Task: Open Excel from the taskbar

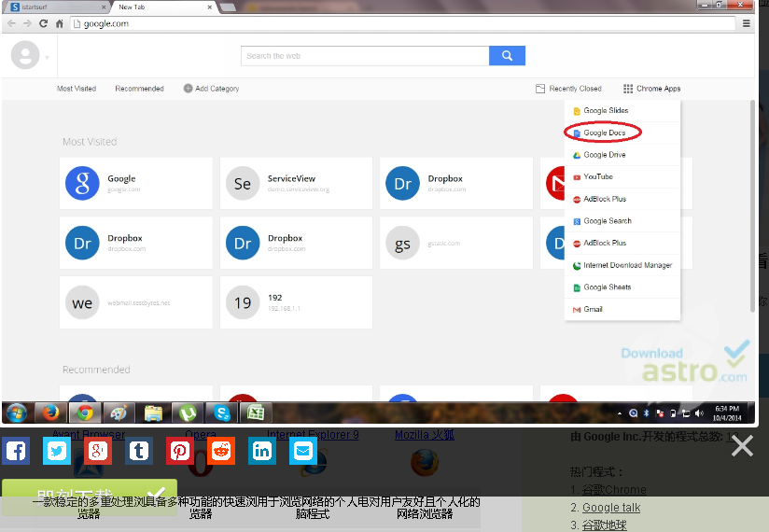Action: [255, 413]
